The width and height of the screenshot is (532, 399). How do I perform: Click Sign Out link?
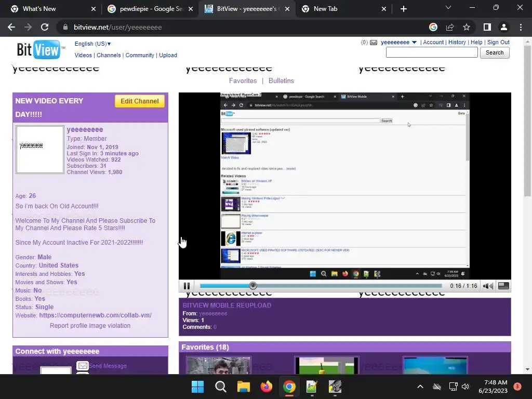point(498,43)
